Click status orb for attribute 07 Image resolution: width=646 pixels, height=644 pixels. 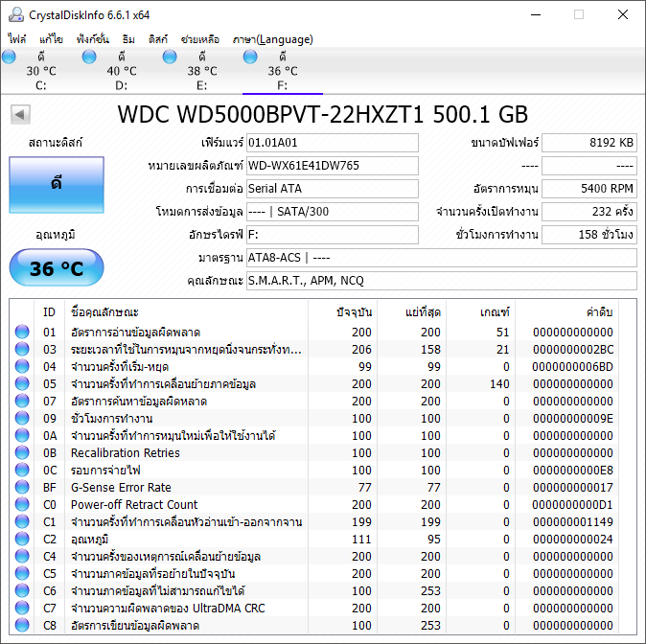click(x=22, y=401)
